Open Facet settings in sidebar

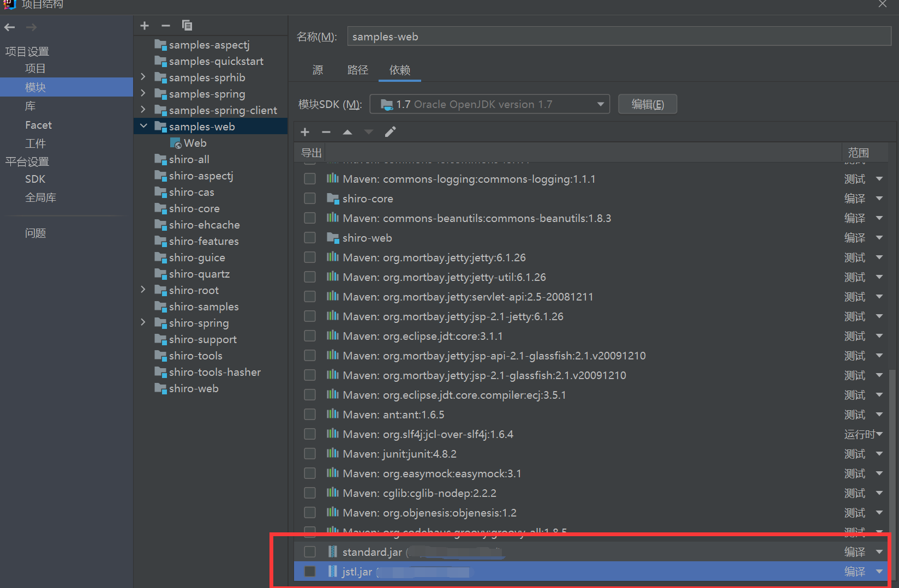pos(38,125)
